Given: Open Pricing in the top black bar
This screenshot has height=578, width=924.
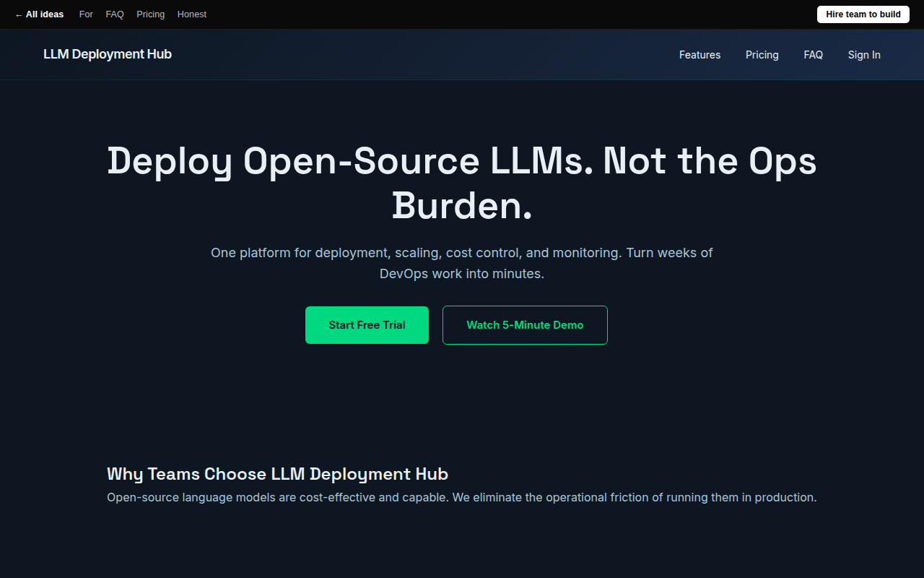Looking at the screenshot, I should pos(150,14).
